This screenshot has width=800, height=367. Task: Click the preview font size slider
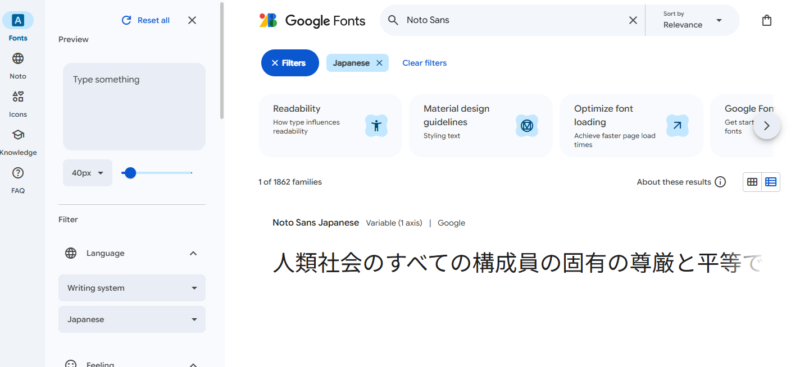click(157, 173)
